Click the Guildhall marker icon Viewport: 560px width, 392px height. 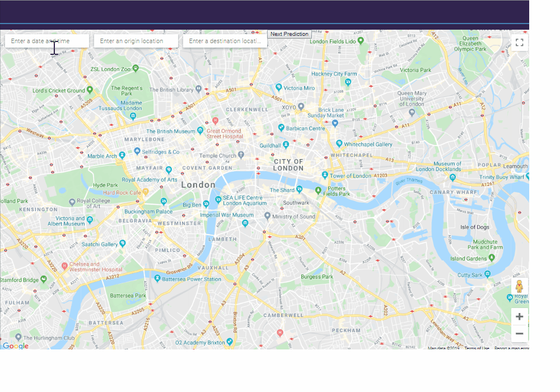[286, 144]
